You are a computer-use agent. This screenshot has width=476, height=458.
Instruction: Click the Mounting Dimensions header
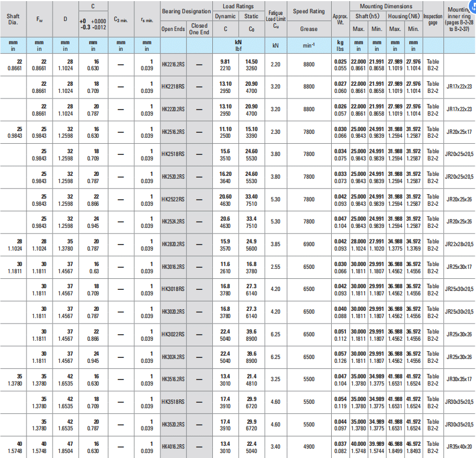[x=385, y=7]
